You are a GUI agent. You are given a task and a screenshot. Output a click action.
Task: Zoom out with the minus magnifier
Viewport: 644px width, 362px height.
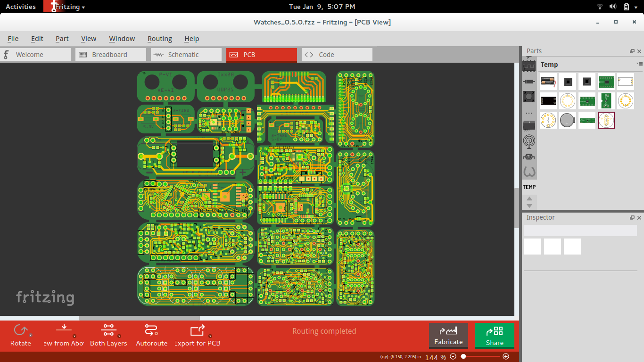pos(453,356)
